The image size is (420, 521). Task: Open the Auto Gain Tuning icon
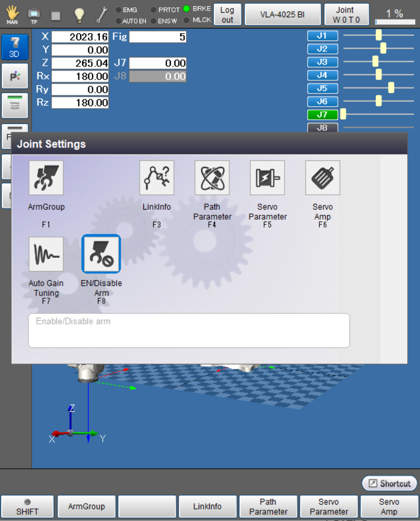[46, 254]
